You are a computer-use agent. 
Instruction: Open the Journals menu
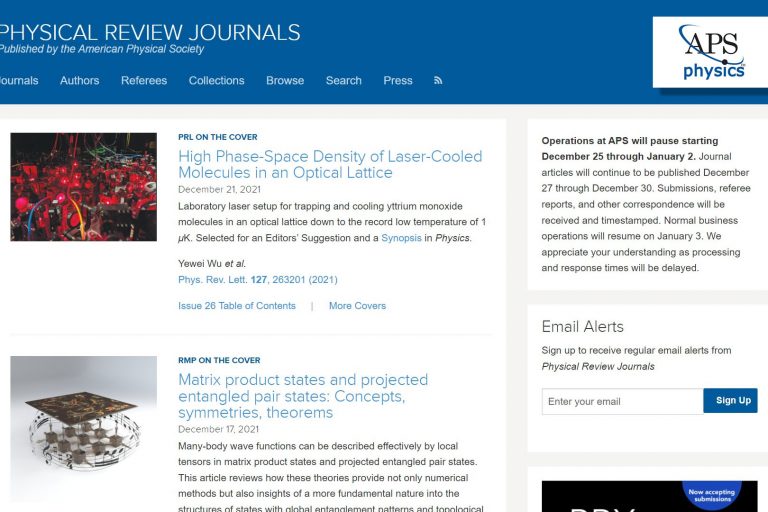click(18, 81)
